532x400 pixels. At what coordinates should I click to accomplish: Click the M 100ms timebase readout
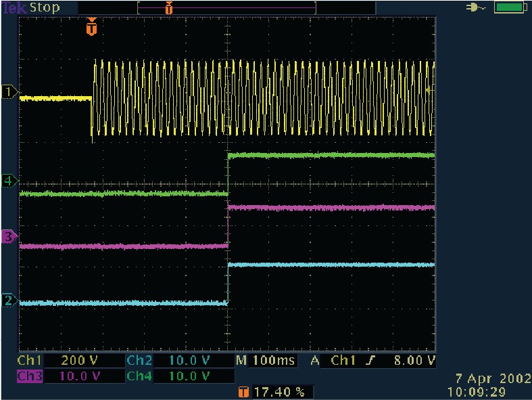[x=266, y=360]
